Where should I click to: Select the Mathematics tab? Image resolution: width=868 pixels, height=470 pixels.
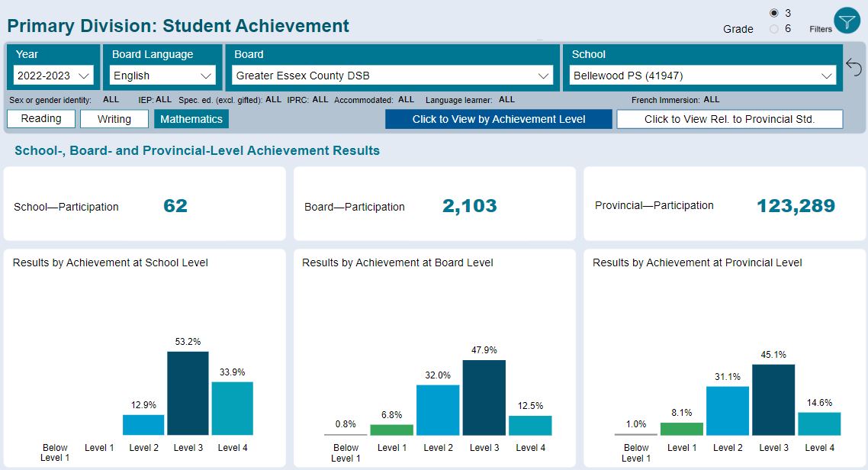191,119
